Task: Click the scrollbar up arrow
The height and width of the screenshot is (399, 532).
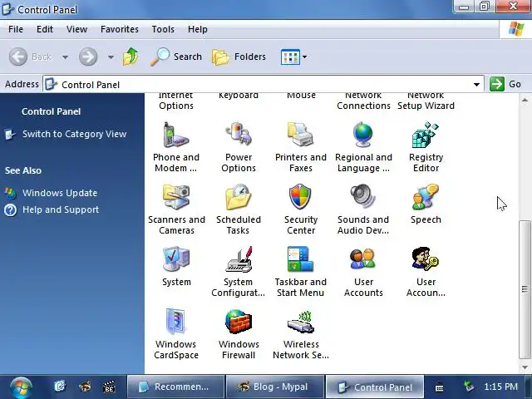Action: (525, 100)
